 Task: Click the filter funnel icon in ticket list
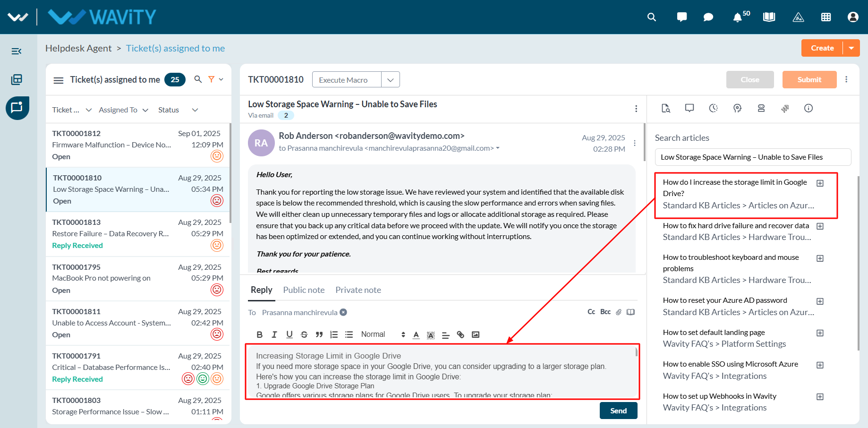[x=212, y=79]
